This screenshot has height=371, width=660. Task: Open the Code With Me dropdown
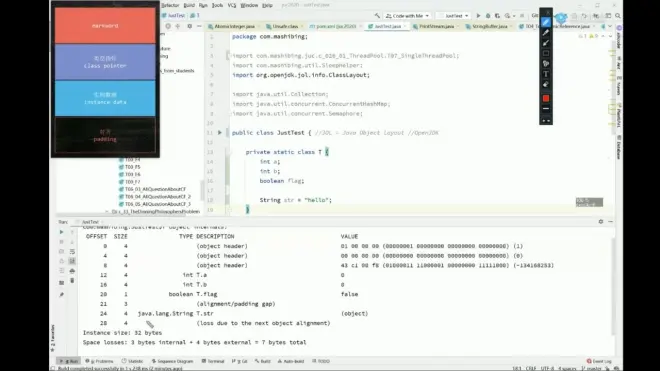pos(407,16)
